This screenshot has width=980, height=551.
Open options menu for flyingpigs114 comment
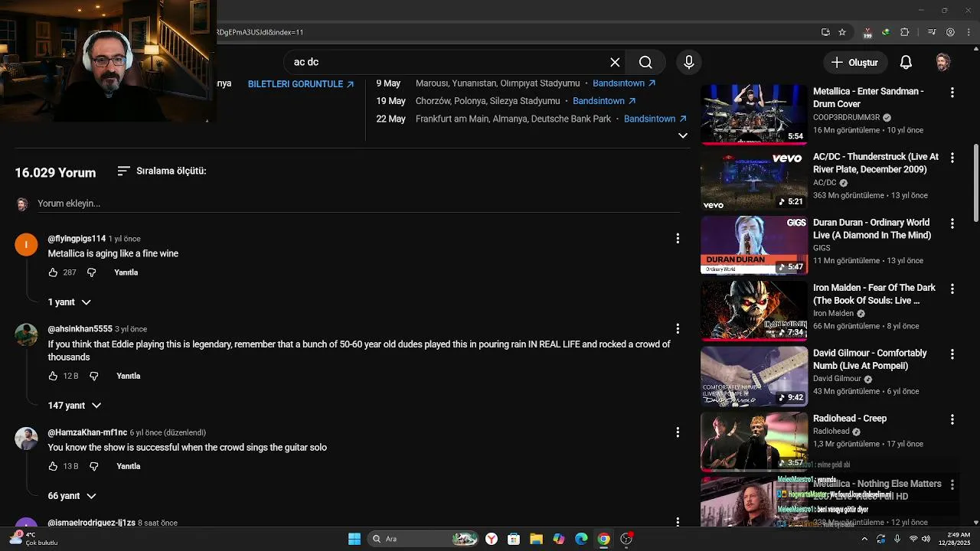[x=678, y=239]
